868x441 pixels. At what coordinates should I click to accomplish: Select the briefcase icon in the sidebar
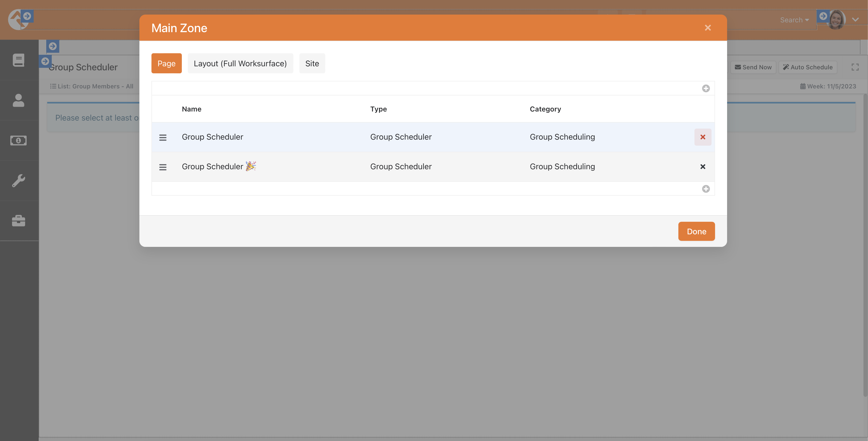[x=19, y=221]
